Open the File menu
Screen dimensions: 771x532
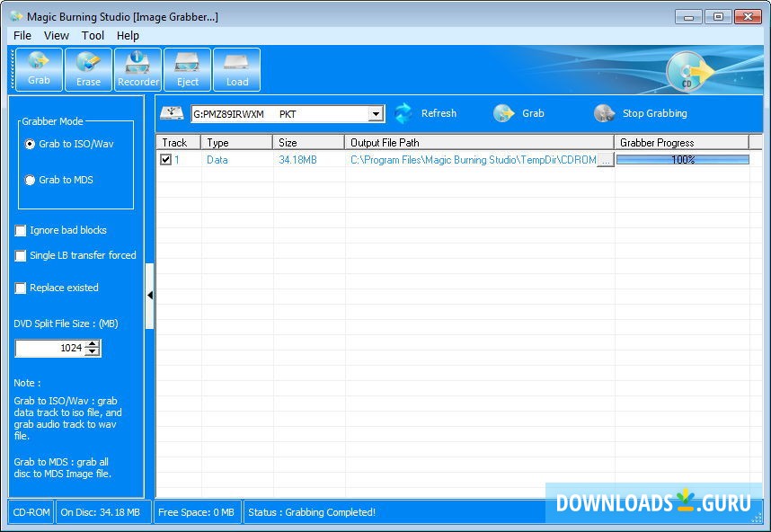coord(22,36)
